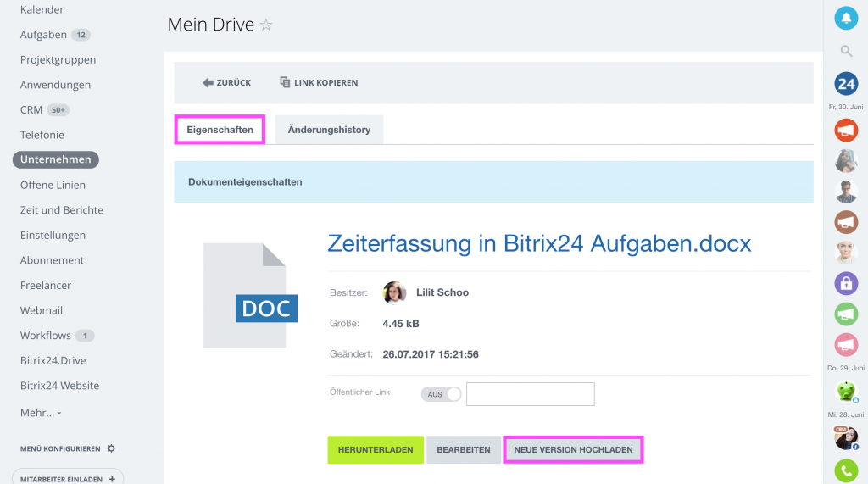Open Aufgaben in the sidebar
The image size is (868, 484).
click(x=43, y=35)
